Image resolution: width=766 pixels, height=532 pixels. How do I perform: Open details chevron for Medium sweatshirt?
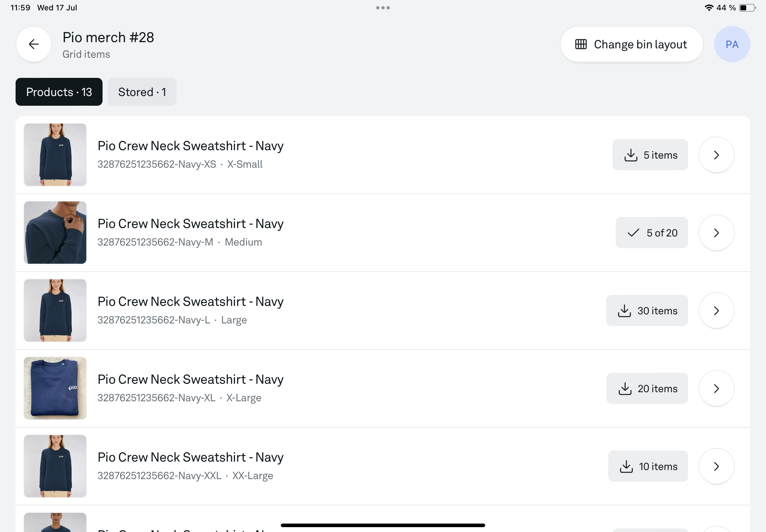point(716,233)
